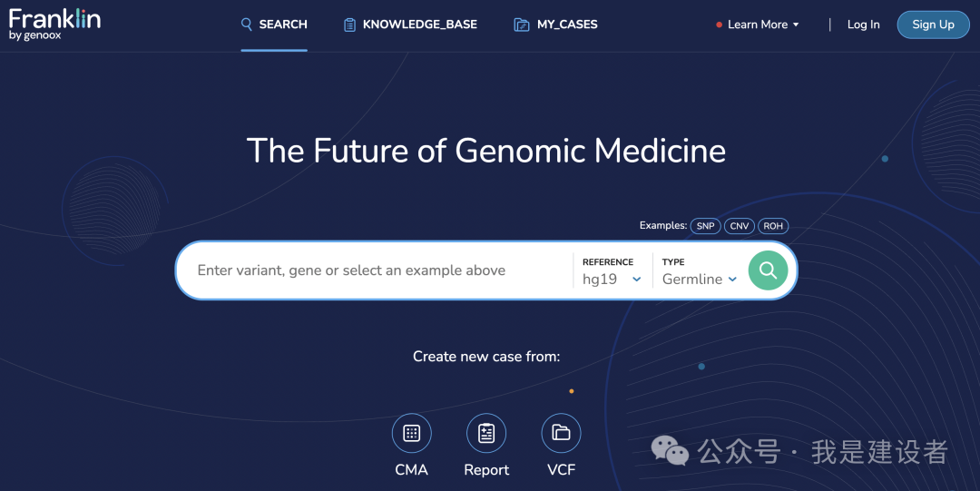This screenshot has width=980, height=491.
Task: Create a case from the Report icon
Action: pyautogui.click(x=486, y=433)
